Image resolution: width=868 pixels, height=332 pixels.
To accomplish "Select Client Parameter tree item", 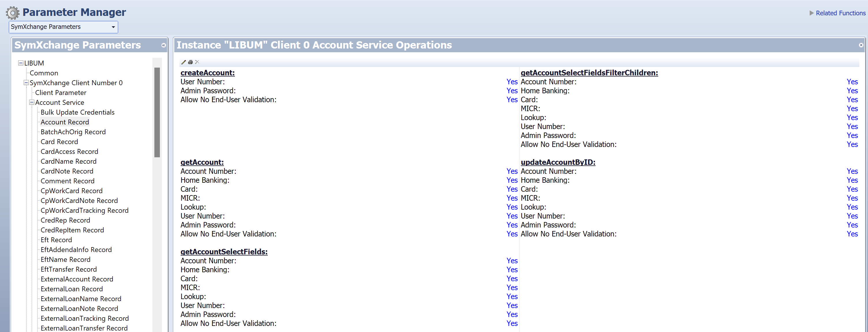I will [x=61, y=93].
